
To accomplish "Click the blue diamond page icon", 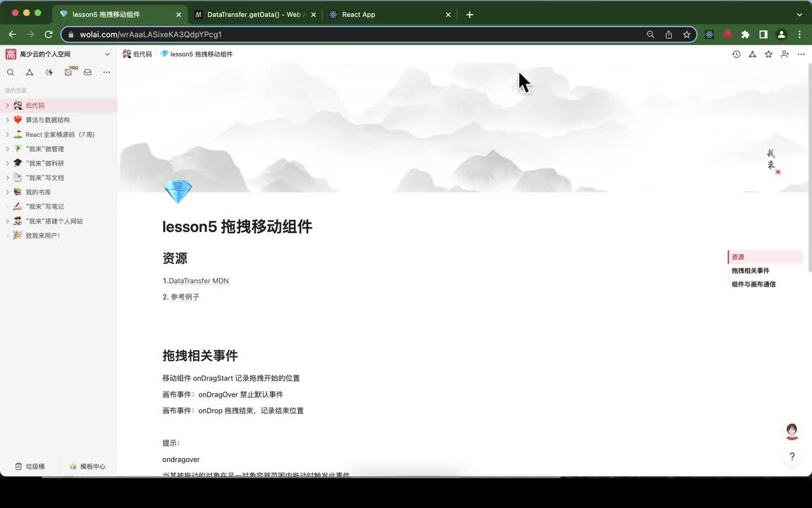I will click(x=178, y=191).
